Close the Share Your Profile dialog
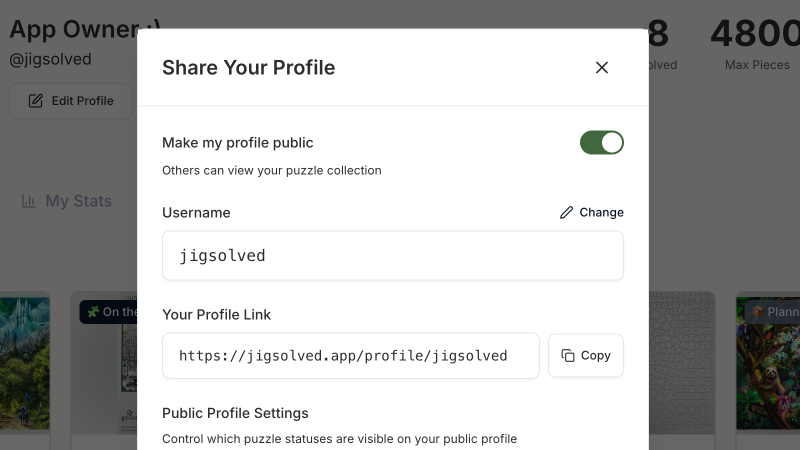 click(602, 67)
